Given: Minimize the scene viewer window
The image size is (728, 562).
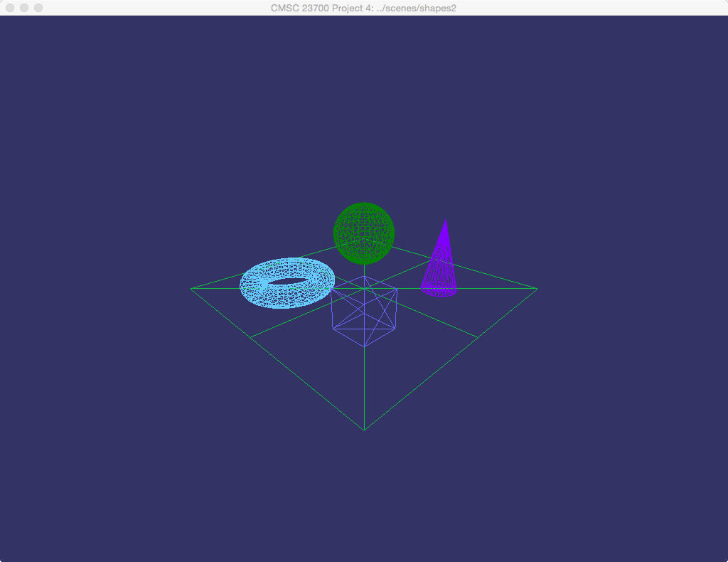Looking at the screenshot, I should tap(24, 8).
